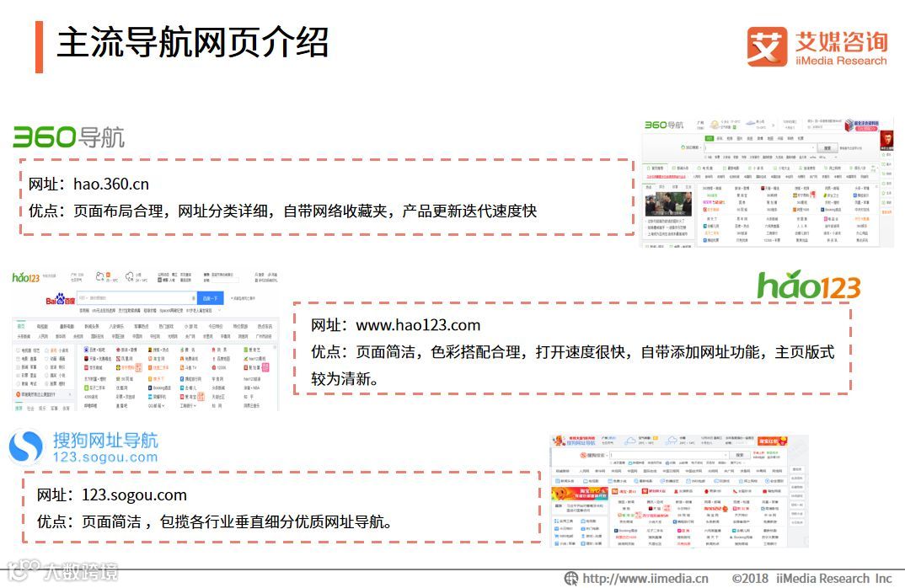Screen dimensions: 905x588
Task: Click the 艾媒咨询 brand name text
Action: [x=842, y=41]
